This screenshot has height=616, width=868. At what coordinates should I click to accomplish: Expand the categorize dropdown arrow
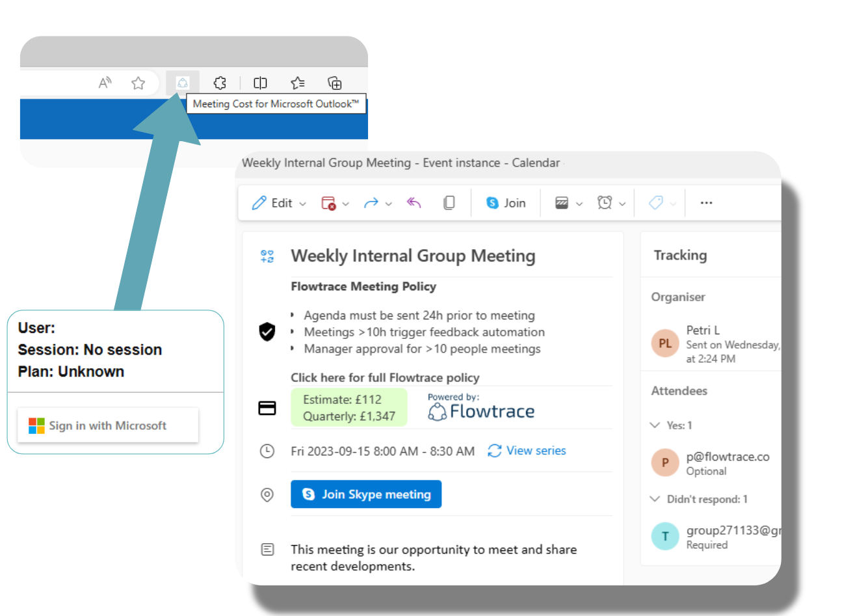pos(673,204)
